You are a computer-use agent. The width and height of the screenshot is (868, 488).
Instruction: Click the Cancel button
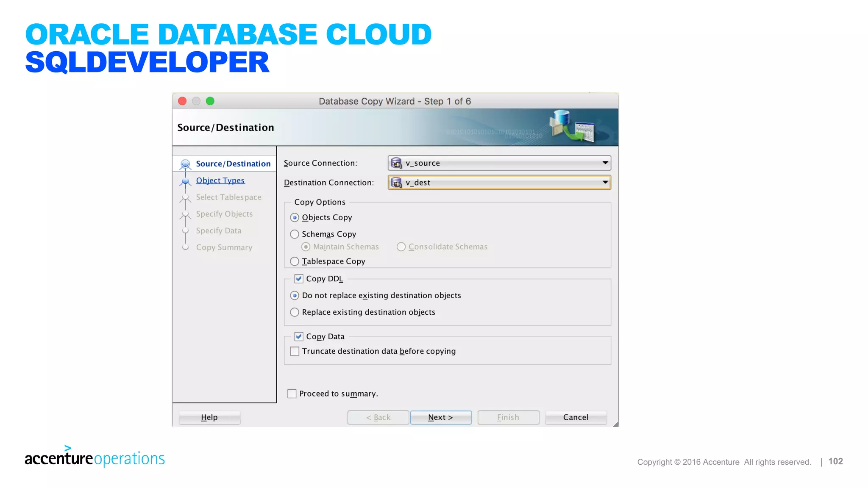pos(576,417)
